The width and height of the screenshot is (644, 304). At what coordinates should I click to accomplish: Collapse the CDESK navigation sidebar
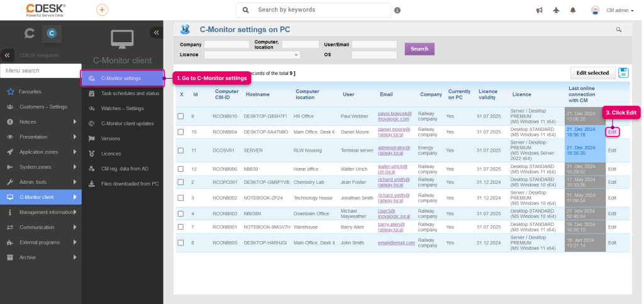click(7, 55)
